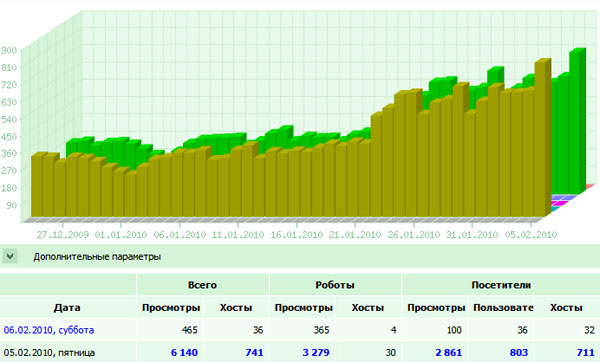This screenshot has height=362, width=600.
Task: Open the 6 140 views link
Action: [184, 352]
